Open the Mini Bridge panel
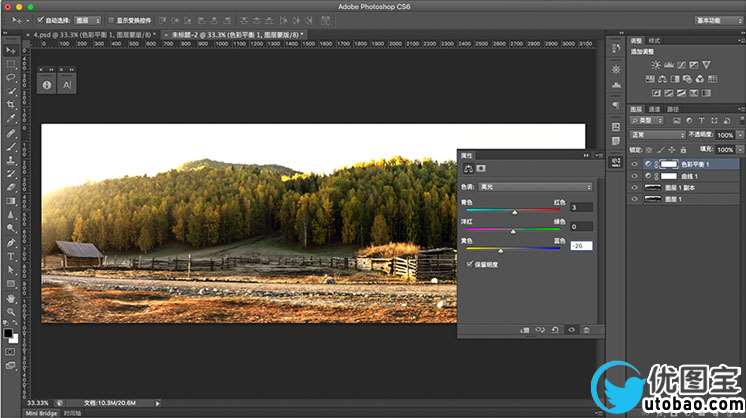The width and height of the screenshot is (746, 418). click(x=42, y=412)
